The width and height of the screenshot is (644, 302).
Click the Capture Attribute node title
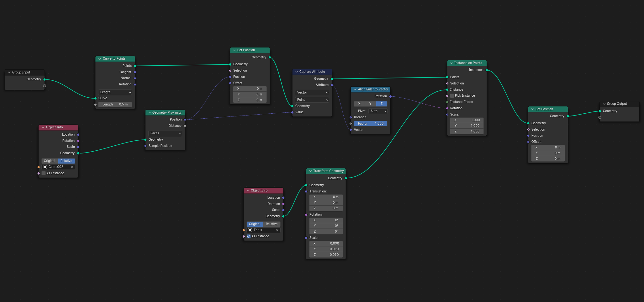tap(312, 72)
